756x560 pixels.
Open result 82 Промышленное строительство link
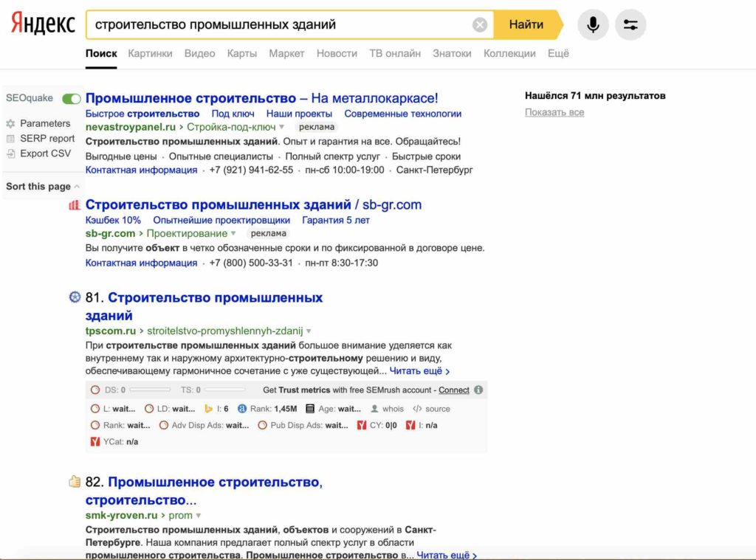click(204, 491)
